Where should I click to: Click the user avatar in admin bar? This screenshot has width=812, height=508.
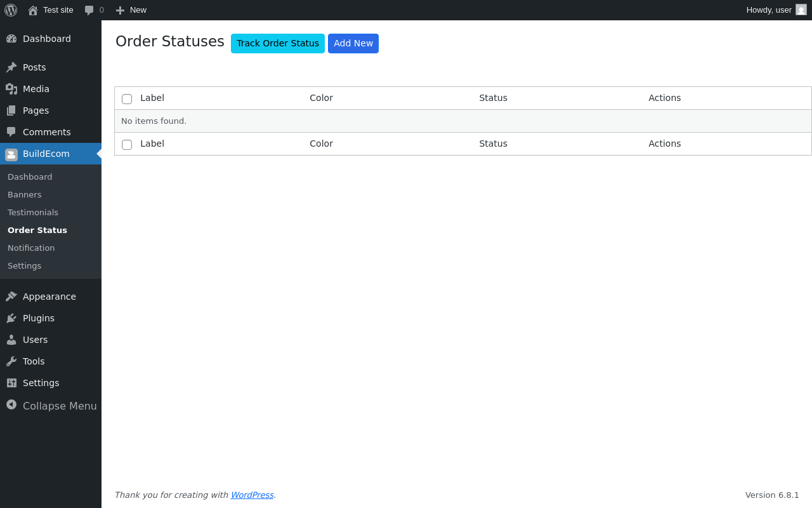801,10
